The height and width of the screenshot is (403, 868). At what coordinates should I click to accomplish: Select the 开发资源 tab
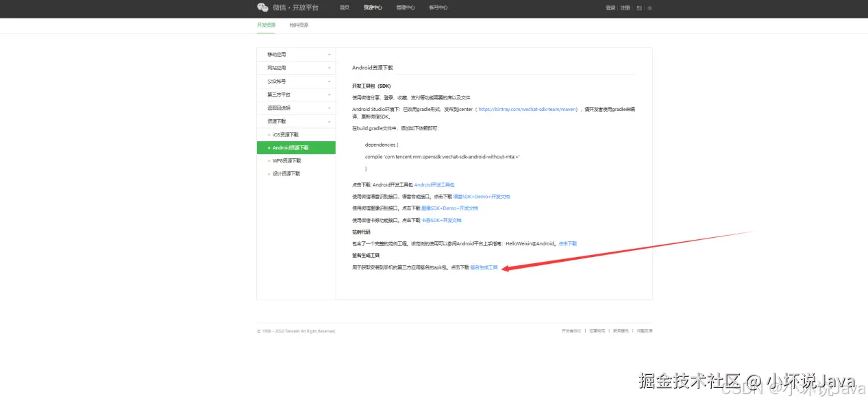click(266, 25)
